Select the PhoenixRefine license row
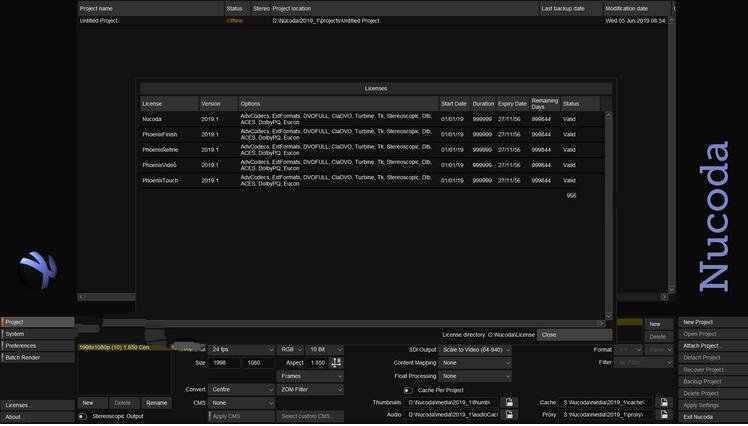The width and height of the screenshot is (748, 426). tap(372, 150)
